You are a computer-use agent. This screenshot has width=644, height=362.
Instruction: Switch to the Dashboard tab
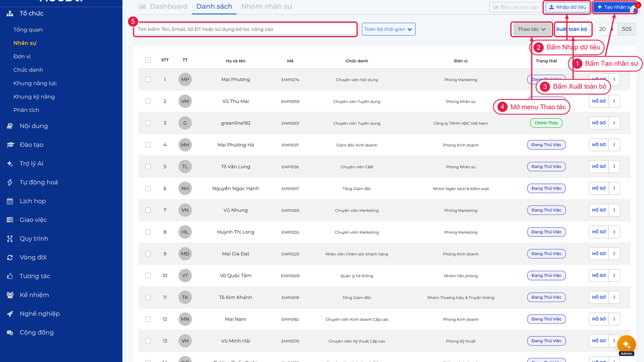tap(163, 6)
